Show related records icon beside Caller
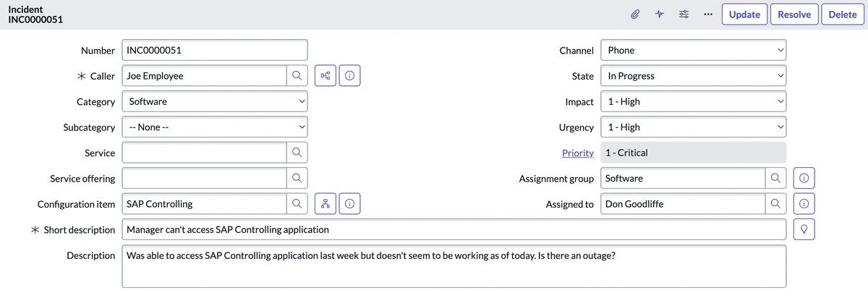Image resolution: width=868 pixels, height=298 pixels. coord(325,76)
